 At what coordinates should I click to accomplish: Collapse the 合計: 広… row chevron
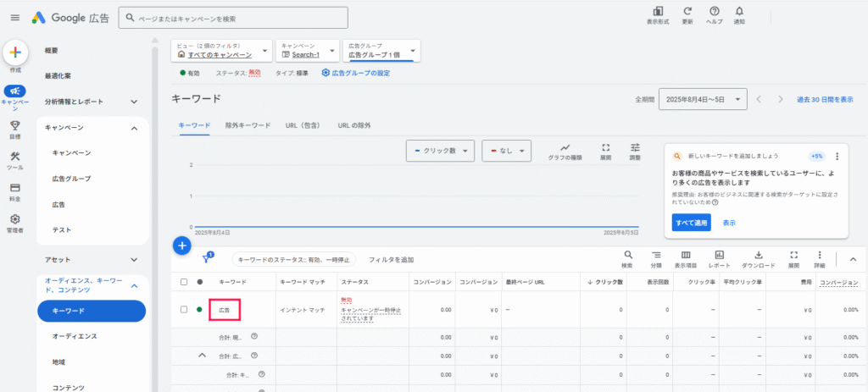tap(203, 355)
